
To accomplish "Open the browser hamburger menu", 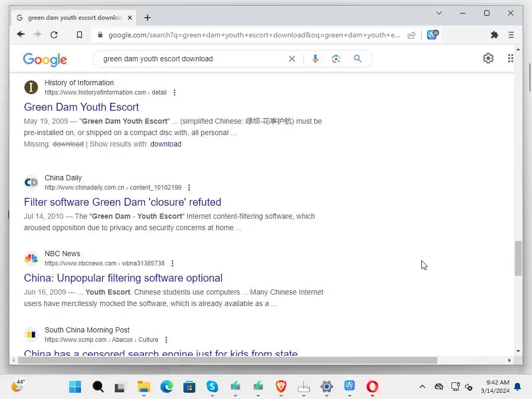I will 511,35.
